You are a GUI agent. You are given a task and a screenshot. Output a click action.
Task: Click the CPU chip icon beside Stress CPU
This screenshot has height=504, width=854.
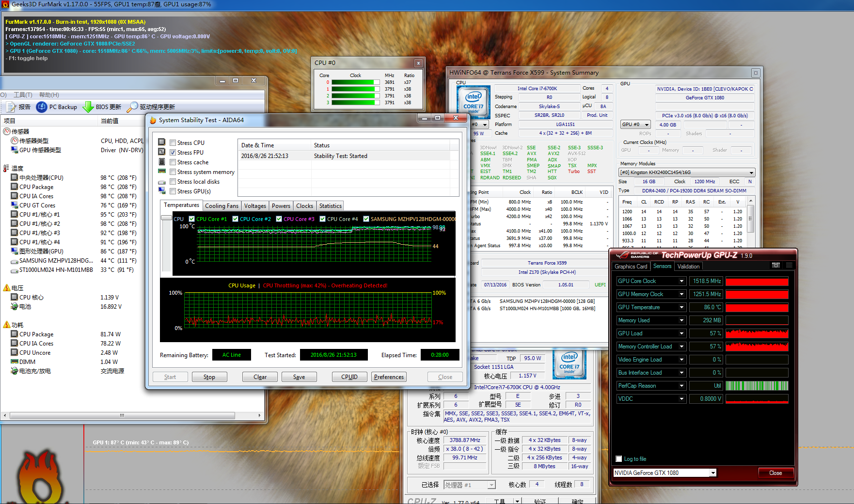click(162, 142)
